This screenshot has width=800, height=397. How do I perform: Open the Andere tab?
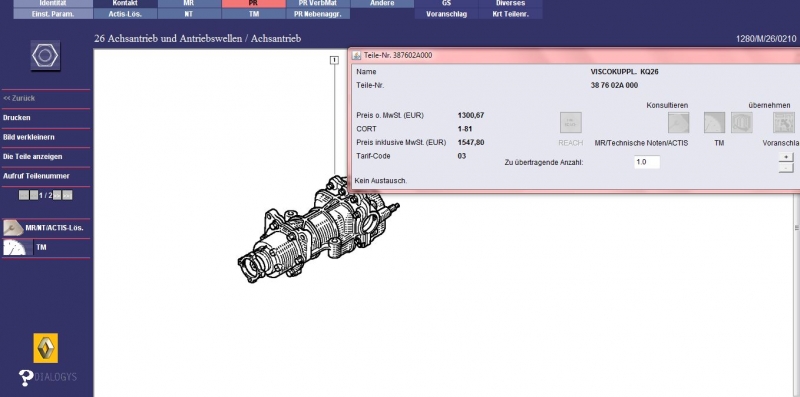(x=382, y=3)
